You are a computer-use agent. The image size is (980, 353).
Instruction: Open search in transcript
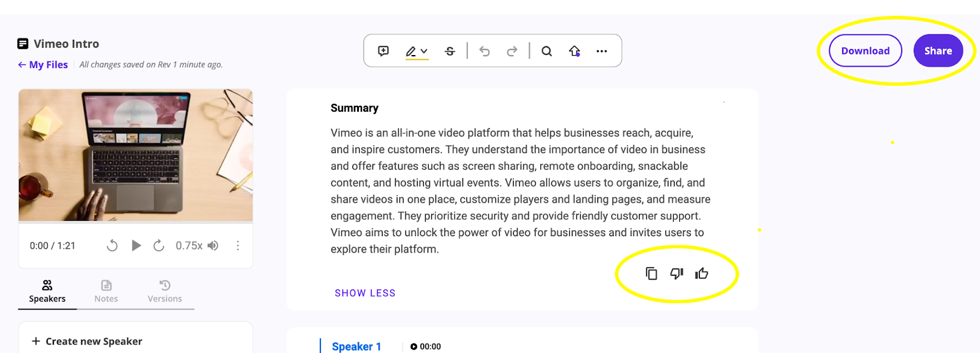pos(547,51)
